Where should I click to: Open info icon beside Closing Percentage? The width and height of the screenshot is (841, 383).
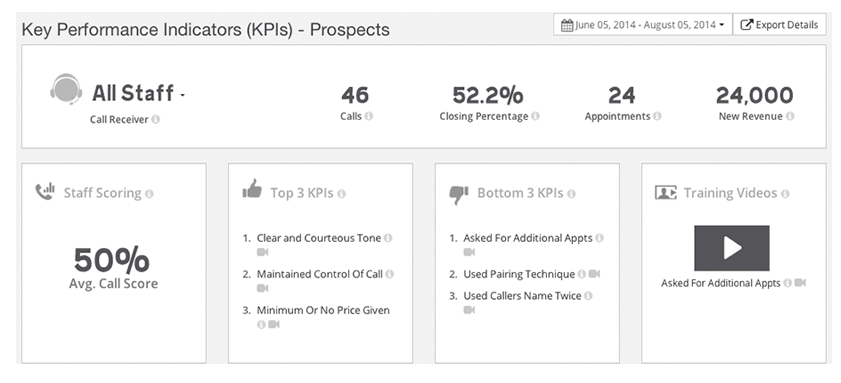[535, 116]
